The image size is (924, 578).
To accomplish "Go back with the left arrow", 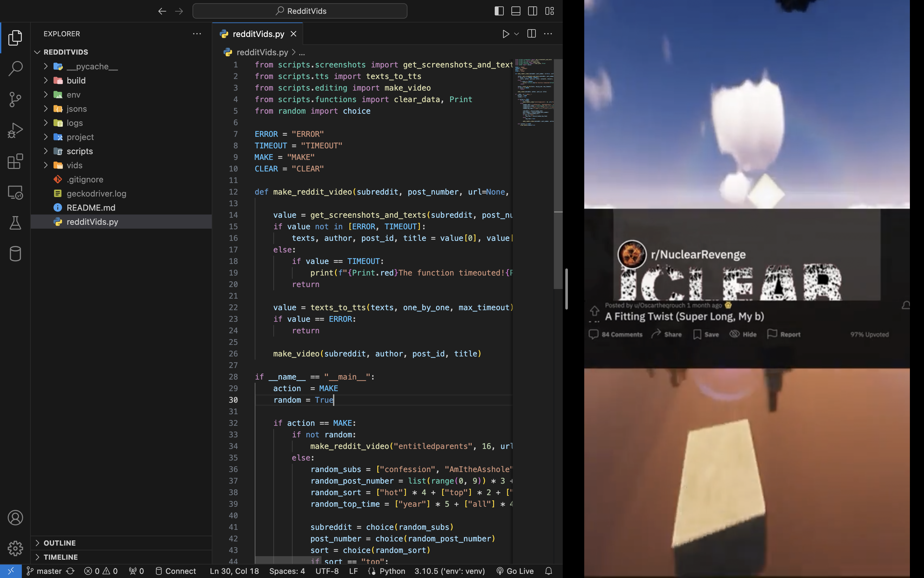I will [162, 11].
